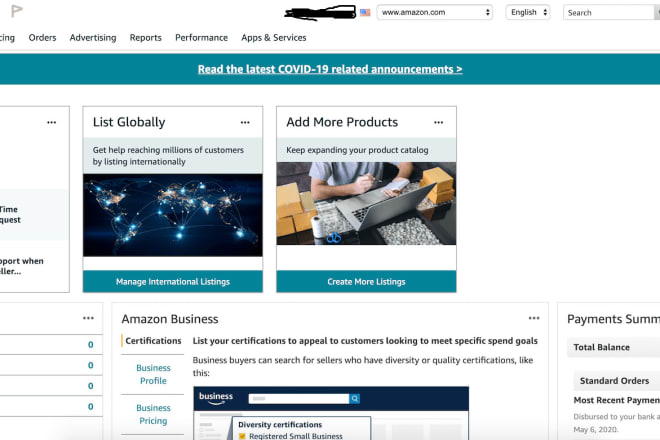Screen dimensions: 660x440
Task: Select the Certifications tab in Amazon Business
Action: click(x=153, y=341)
